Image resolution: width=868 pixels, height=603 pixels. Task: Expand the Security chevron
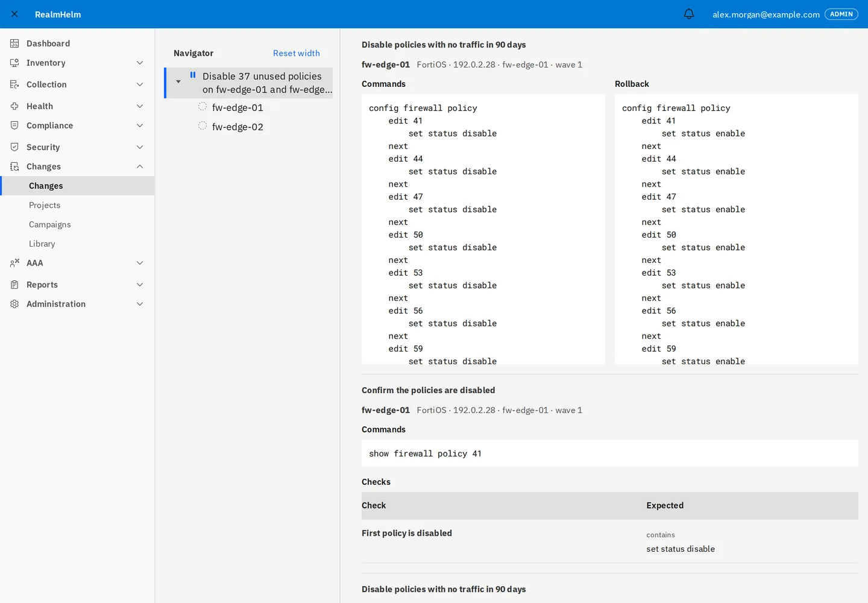tap(140, 147)
